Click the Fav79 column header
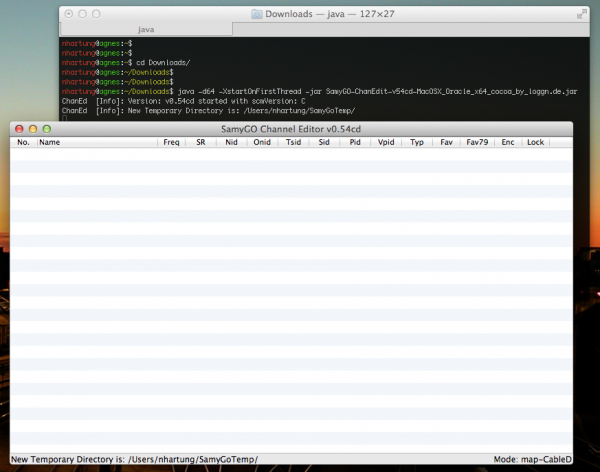 [x=477, y=142]
